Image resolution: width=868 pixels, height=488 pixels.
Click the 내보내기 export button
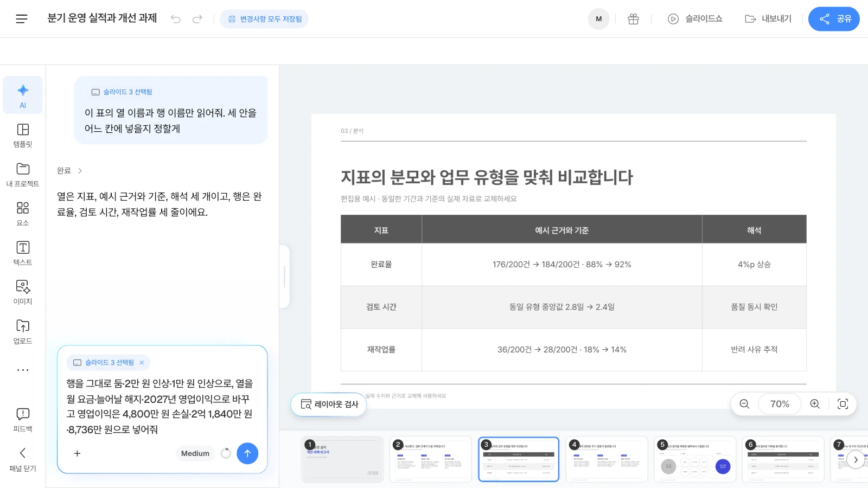click(x=768, y=19)
